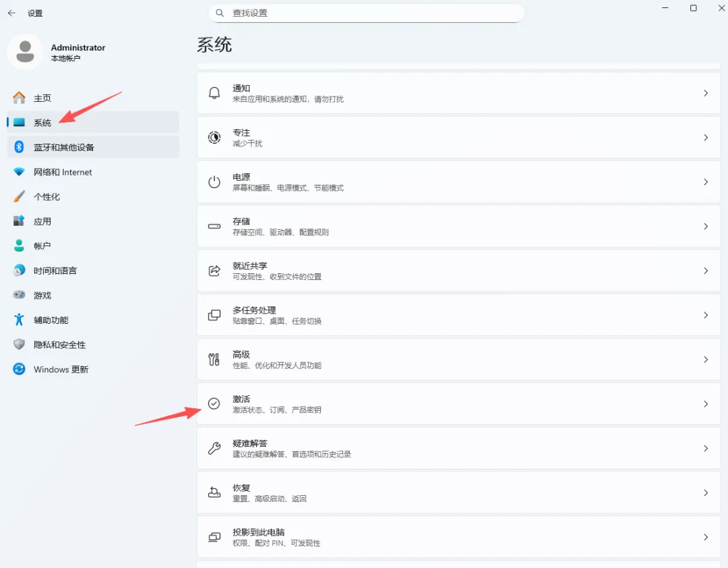Click 性能、优化和开发人员功能 description text
The image size is (728, 568).
click(x=277, y=366)
